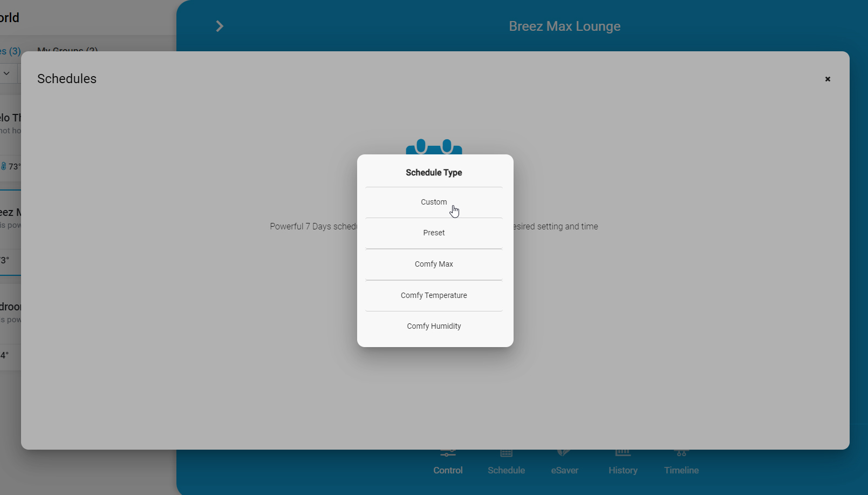
Task: Close the Schedules dialog
Action: tap(828, 79)
